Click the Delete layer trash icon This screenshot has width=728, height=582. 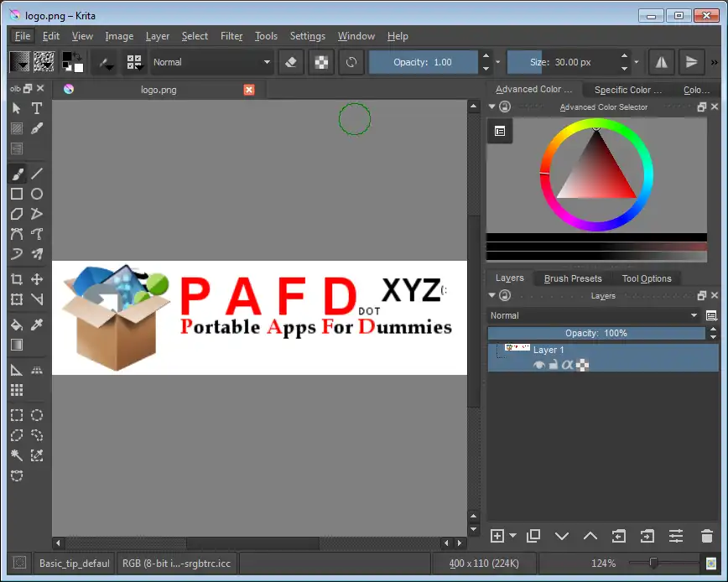click(x=707, y=536)
